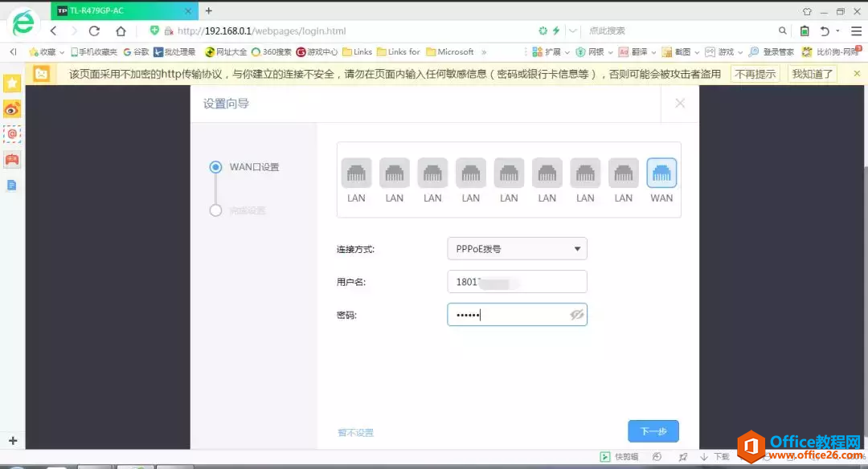Open the Microsoft bookmark folder

pos(450,52)
